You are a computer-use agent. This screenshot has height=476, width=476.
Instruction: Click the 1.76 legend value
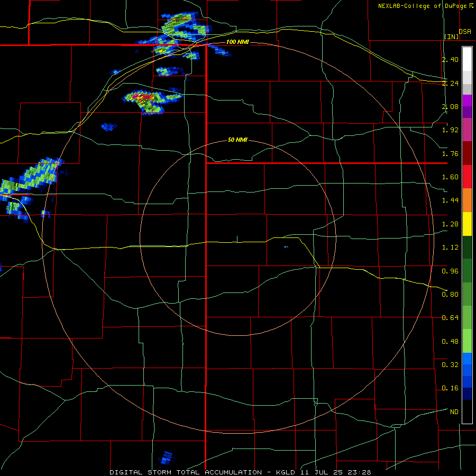pos(450,153)
